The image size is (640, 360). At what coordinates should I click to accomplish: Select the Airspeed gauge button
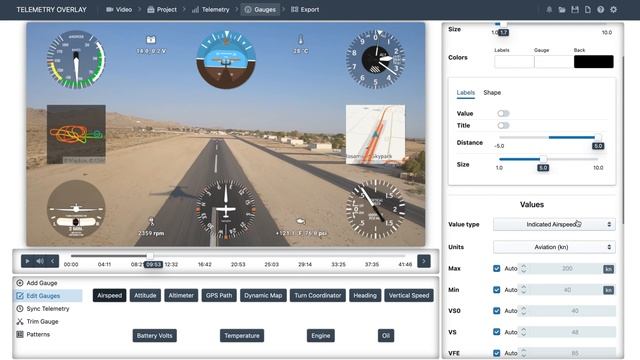click(x=109, y=296)
